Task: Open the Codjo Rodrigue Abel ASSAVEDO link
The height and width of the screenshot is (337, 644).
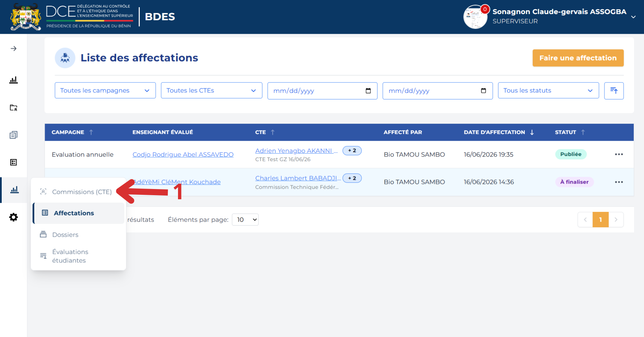Action: 183,154
